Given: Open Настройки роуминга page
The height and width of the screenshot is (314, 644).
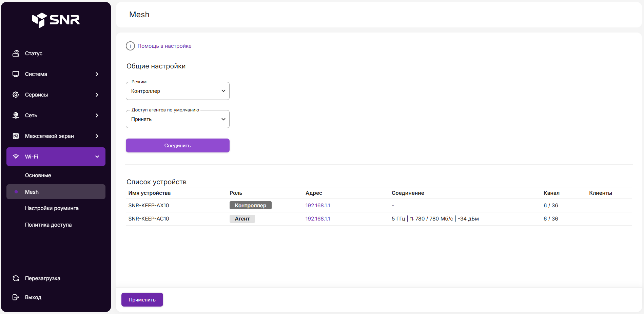Looking at the screenshot, I should point(52,208).
